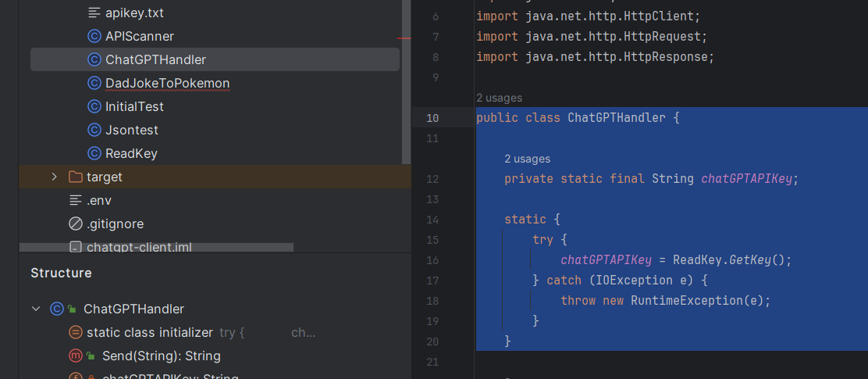Click the text file icon beside apikey.txt
868x379 pixels.
(x=94, y=13)
